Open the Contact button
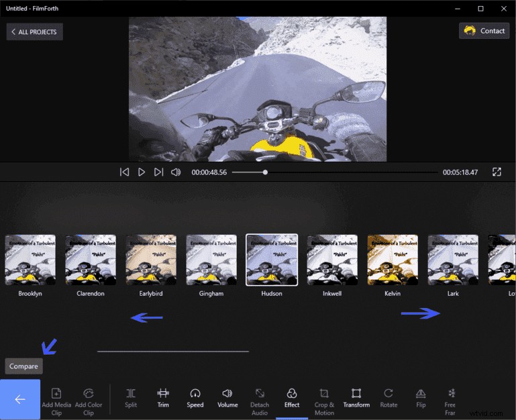The width and height of the screenshot is (516, 420). coord(484,31)
